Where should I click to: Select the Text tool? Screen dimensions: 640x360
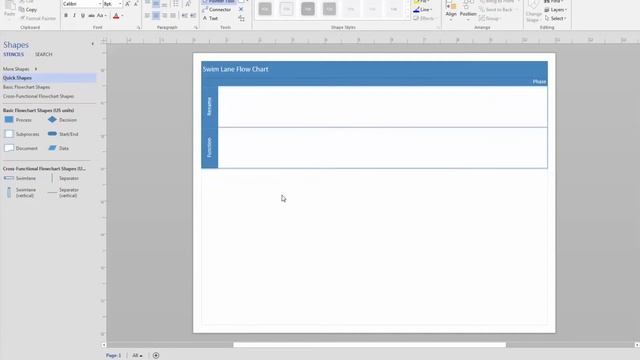211,18
